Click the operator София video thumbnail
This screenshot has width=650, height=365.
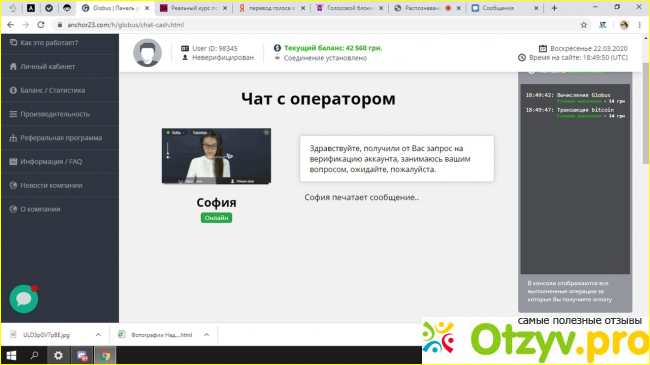tap(216, 156)
